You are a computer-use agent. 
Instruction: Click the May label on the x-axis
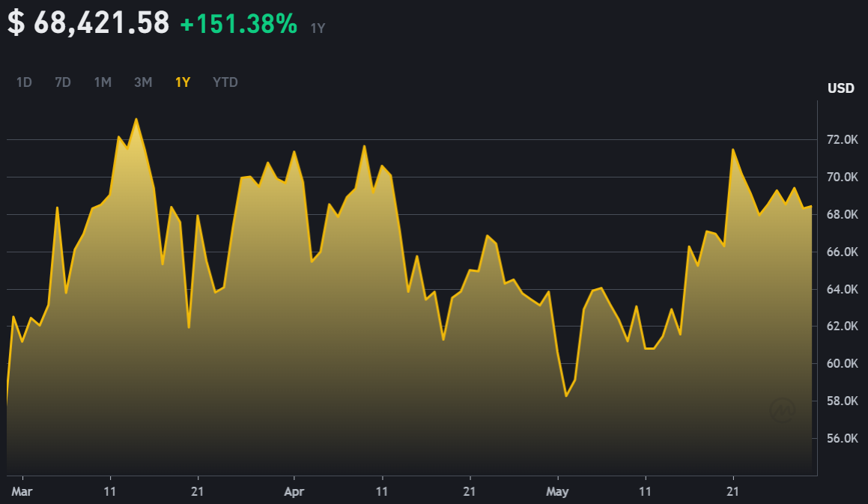point(558,491)
